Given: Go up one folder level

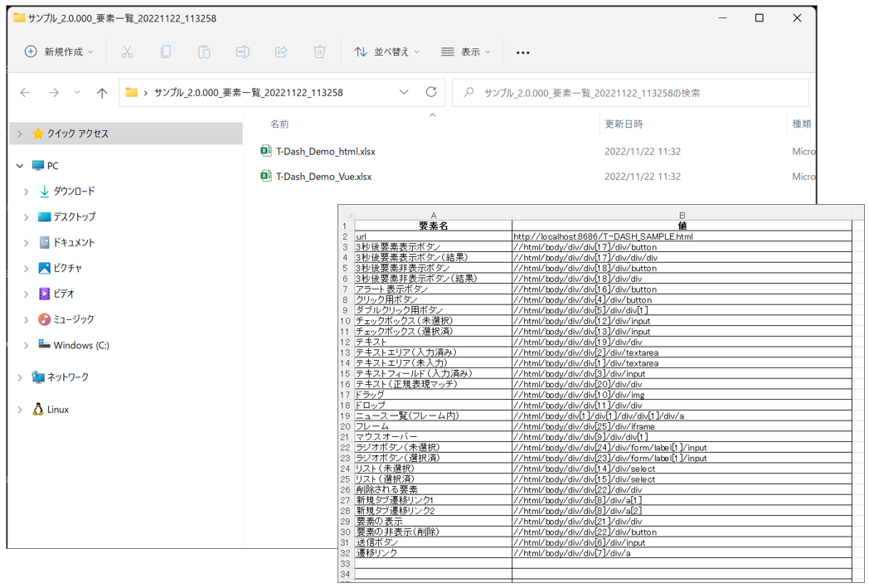Looking at the screenshot, I should 102,93.
